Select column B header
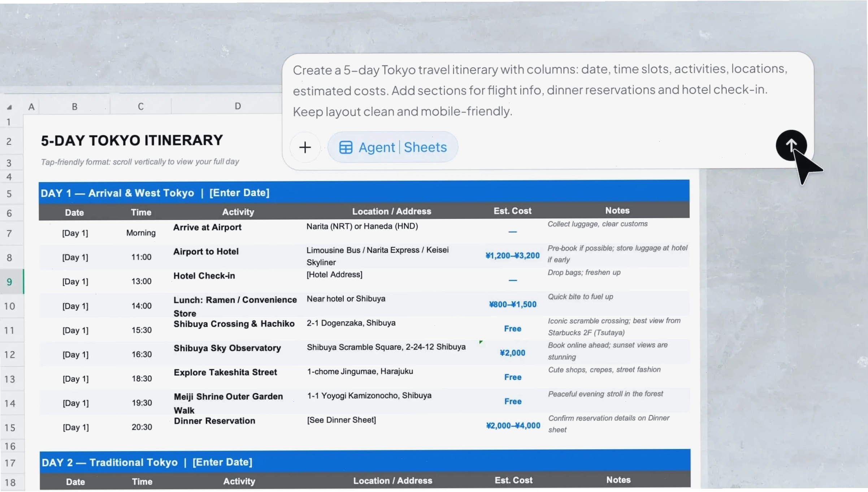The width and height of the screenshot is (868, 492). coord(75,107)
